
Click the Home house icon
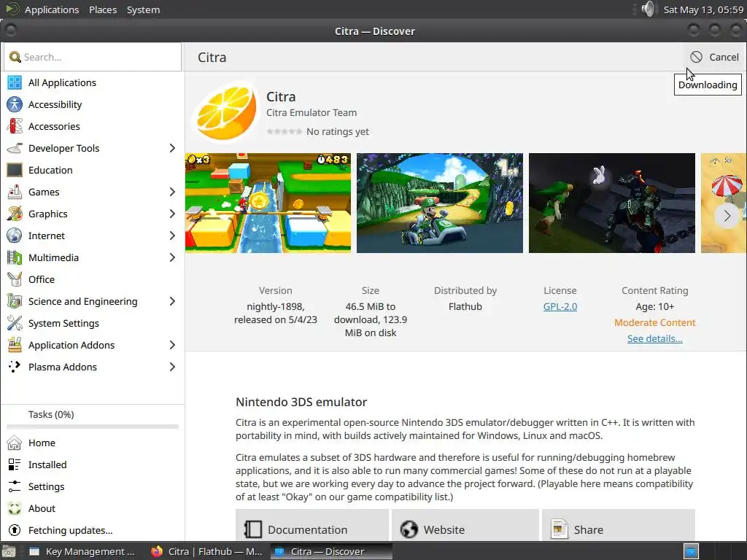(15, 443)
